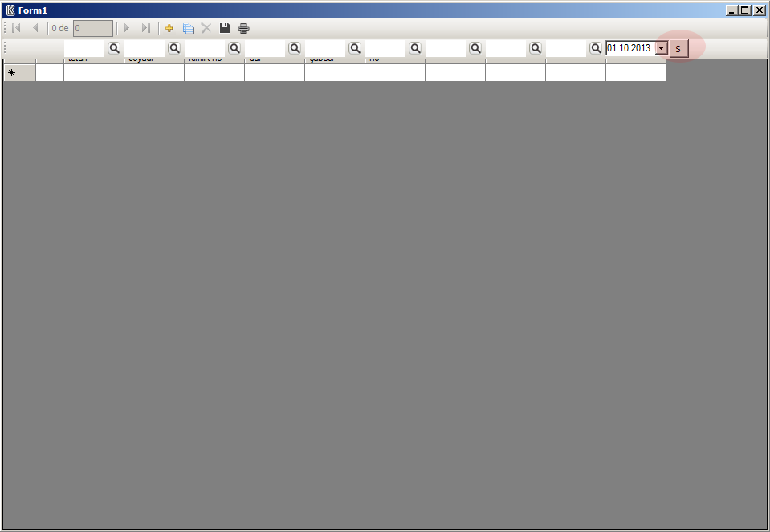770x532 pixels.
Task: Close the Form1 window
Action: pos(760,10)
